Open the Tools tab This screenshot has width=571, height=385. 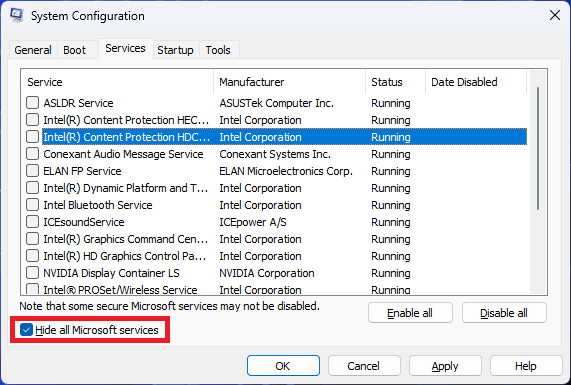218,50
